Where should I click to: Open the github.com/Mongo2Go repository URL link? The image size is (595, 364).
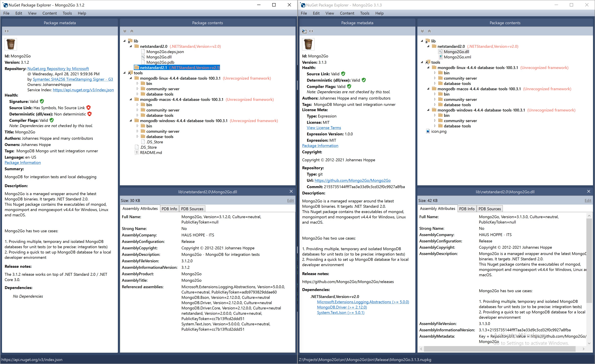pos(353,180)
